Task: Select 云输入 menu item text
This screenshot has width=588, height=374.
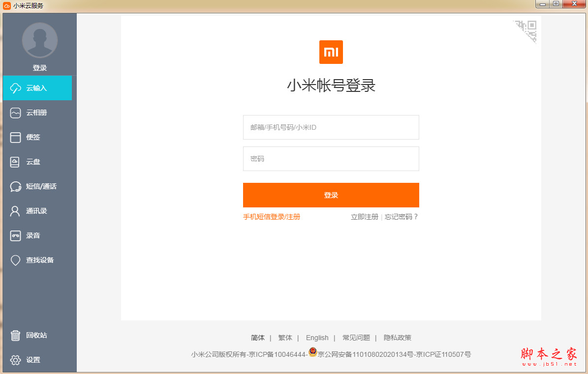Action: click(36, 88)
